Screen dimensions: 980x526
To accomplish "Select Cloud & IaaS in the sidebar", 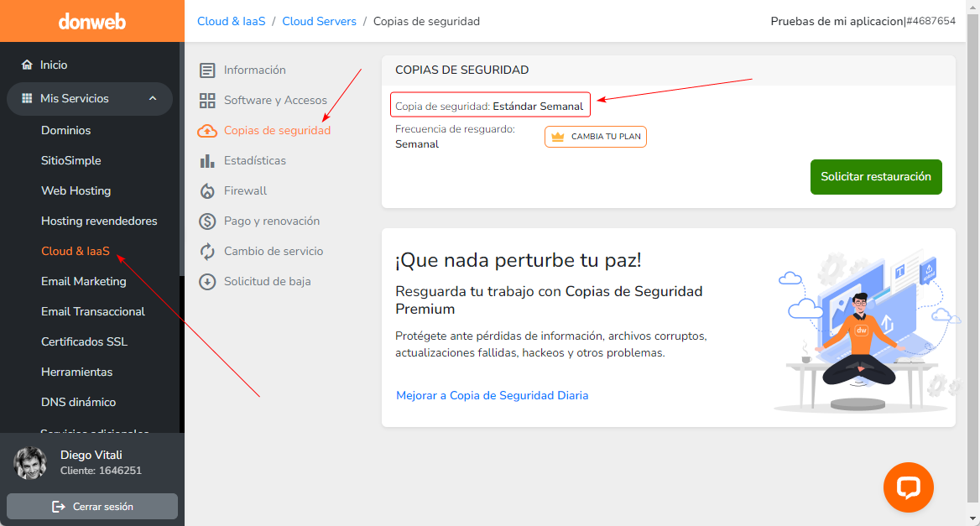I will (75, 251).
